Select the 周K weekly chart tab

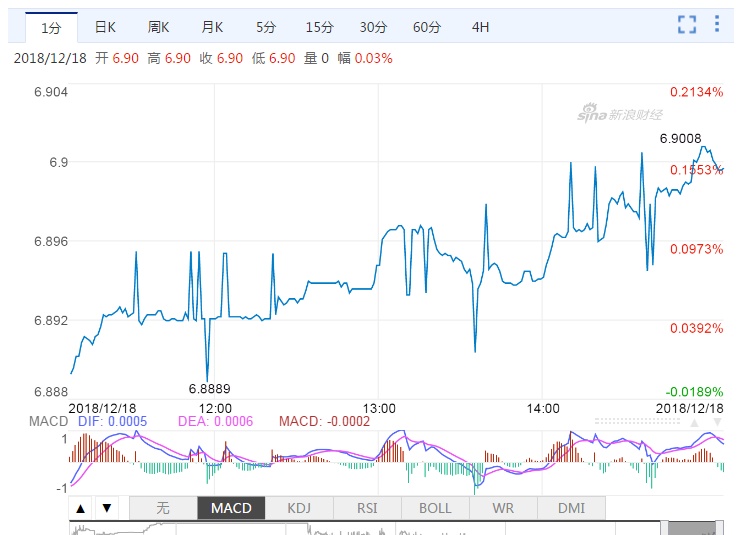click(158, 27)
